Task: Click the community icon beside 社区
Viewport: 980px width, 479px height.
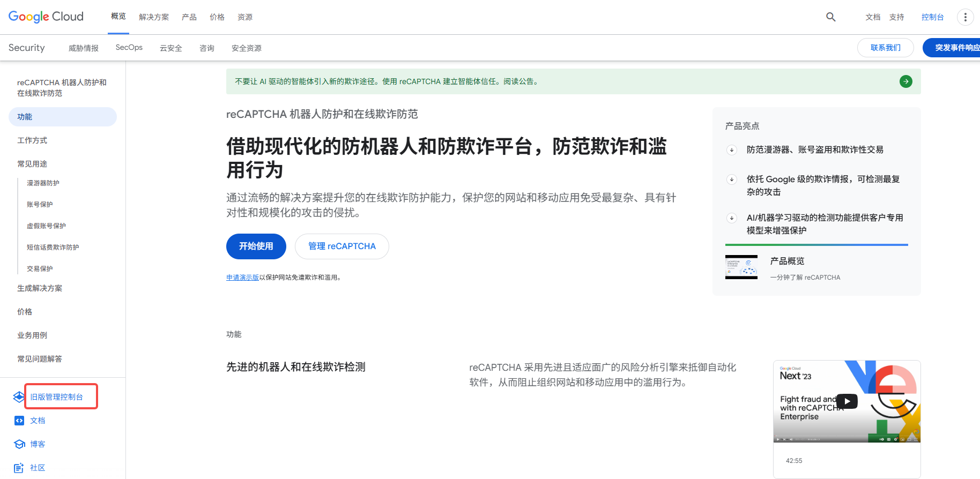Action: tap(19, 468)
